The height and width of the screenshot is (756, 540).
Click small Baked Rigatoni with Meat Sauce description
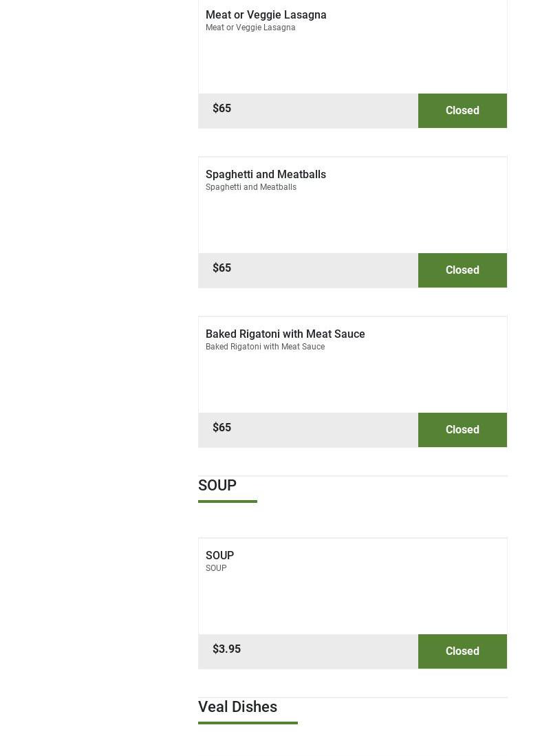click(x=265, y=347)
